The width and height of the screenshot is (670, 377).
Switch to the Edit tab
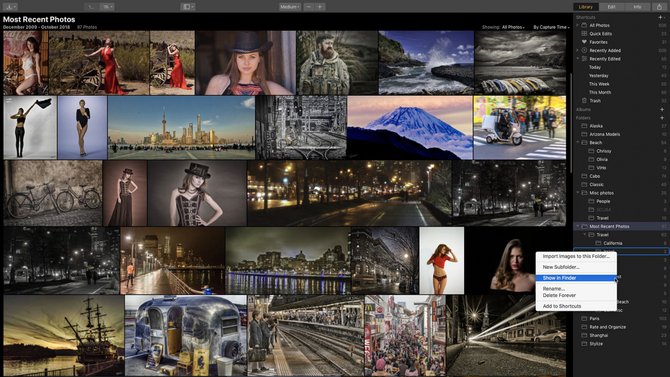(x=611, y=7)
